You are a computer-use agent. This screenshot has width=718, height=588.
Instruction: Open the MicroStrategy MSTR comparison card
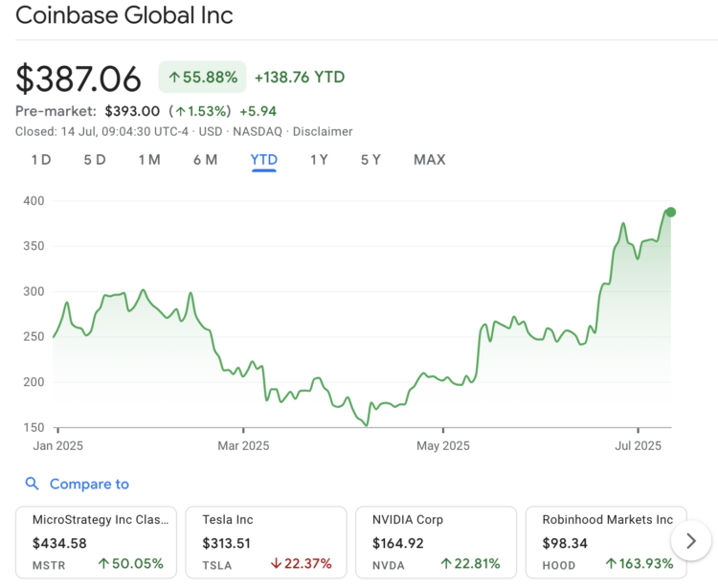click(96, 542)
